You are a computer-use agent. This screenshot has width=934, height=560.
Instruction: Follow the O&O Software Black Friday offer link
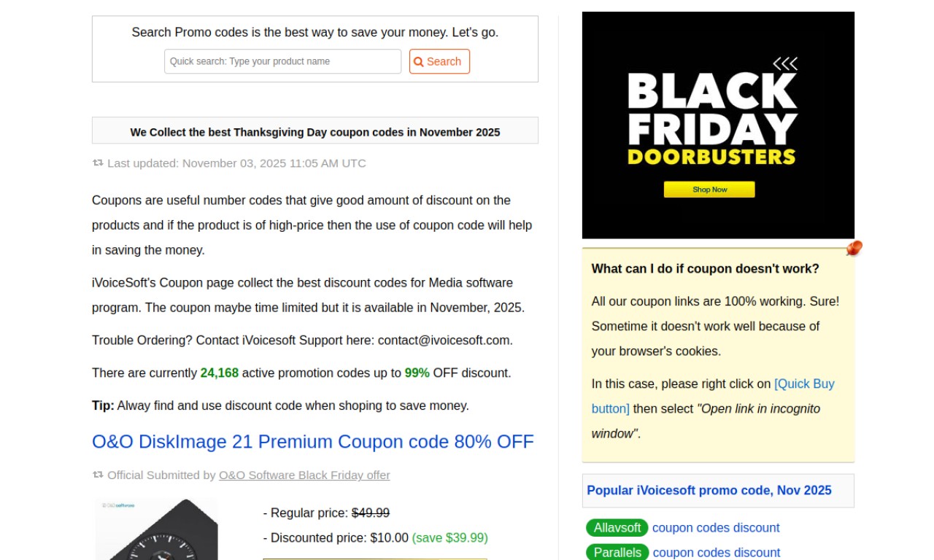pyautogui.click(x=304, y=475)
